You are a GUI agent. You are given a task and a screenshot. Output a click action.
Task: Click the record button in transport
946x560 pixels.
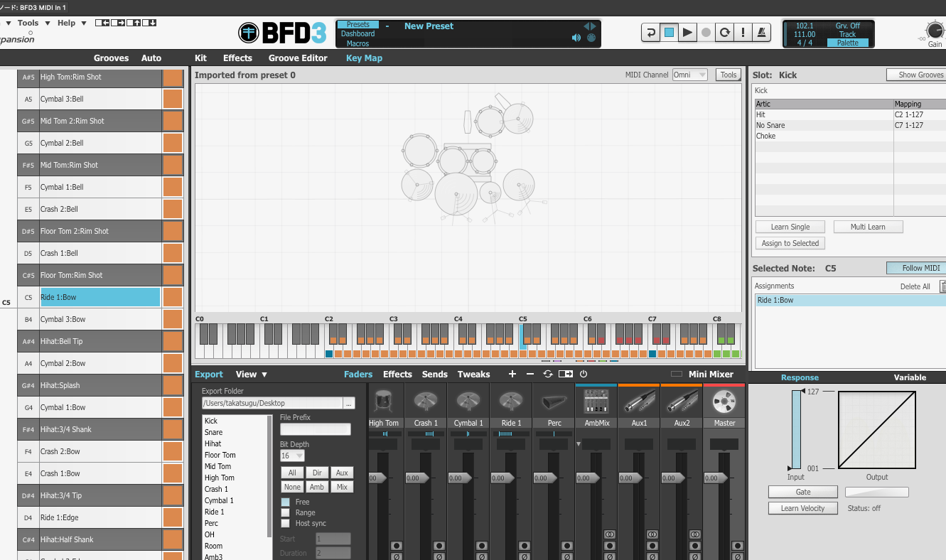pyautogui.click(x=706, y=33)
